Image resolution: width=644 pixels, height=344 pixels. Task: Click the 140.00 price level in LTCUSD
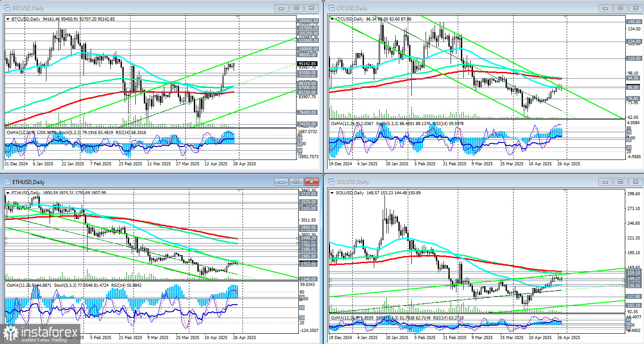[634, 21]
